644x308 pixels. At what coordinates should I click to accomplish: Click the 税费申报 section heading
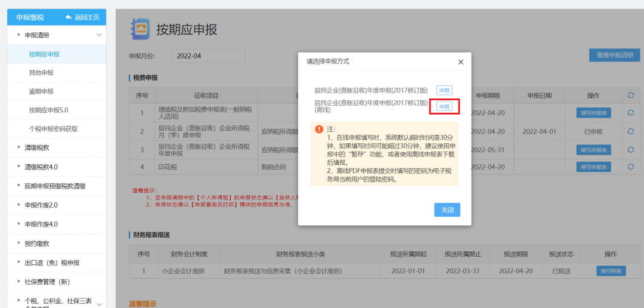[145, 78]
